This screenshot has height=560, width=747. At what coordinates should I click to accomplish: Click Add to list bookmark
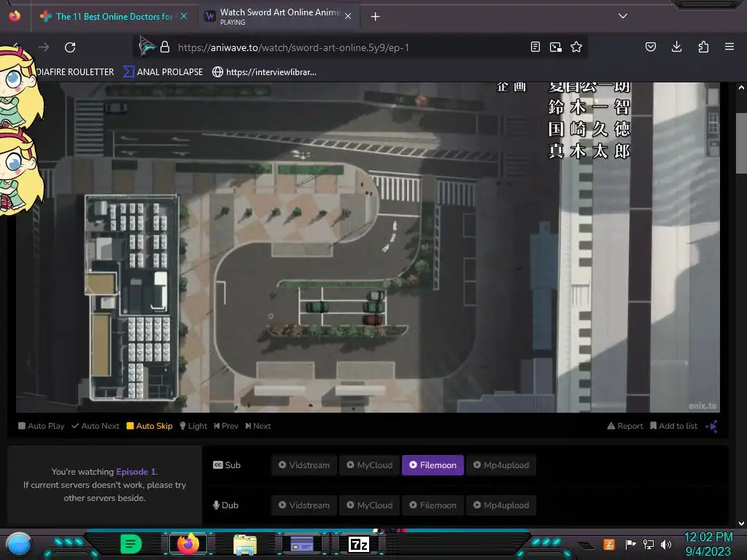tap(673, 426)
